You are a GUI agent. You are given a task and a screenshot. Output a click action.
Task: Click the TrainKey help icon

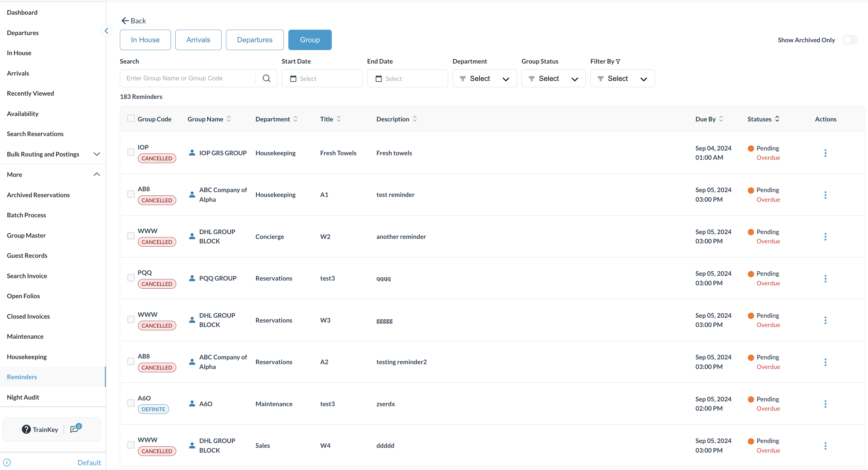[26, 429]
